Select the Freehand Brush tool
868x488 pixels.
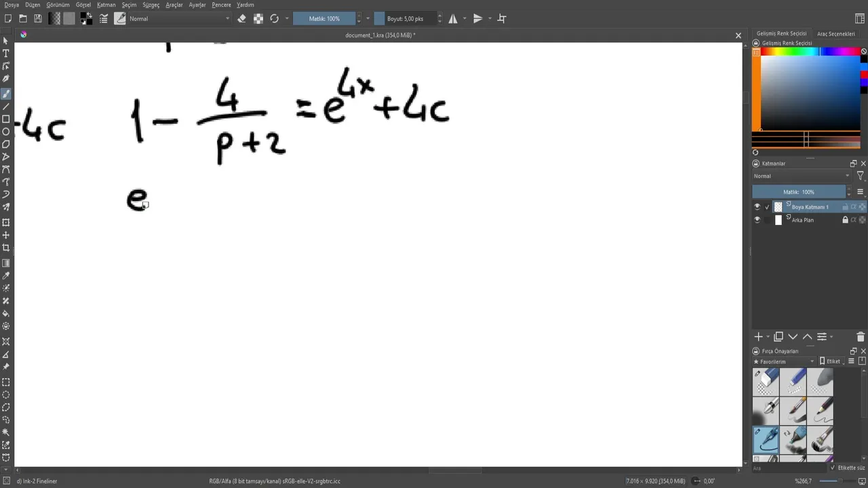click(x=6, y=94)
